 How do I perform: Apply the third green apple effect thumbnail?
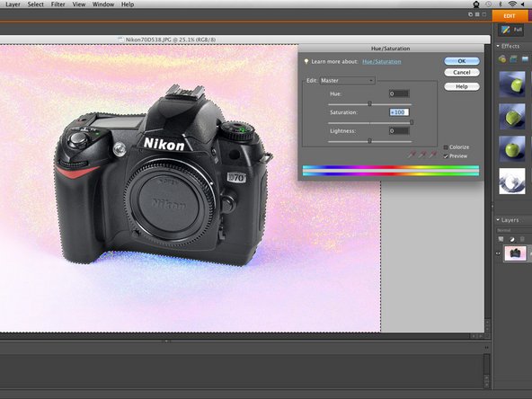click(x=512, y=149)
